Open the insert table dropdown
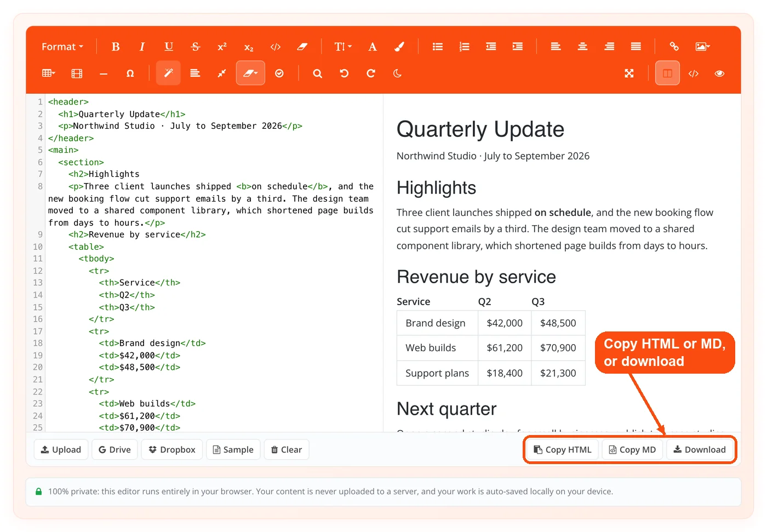The height and width of the screenshot is (532, 767). 49,73
